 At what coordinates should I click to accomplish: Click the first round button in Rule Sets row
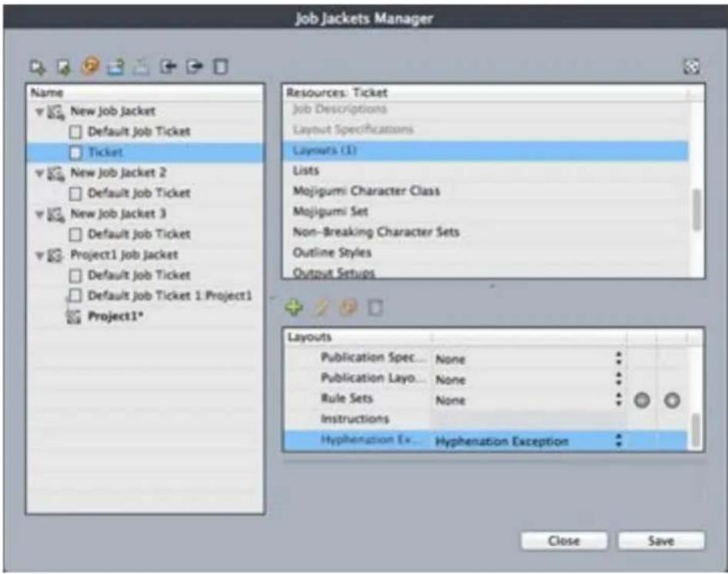[642, 400]
